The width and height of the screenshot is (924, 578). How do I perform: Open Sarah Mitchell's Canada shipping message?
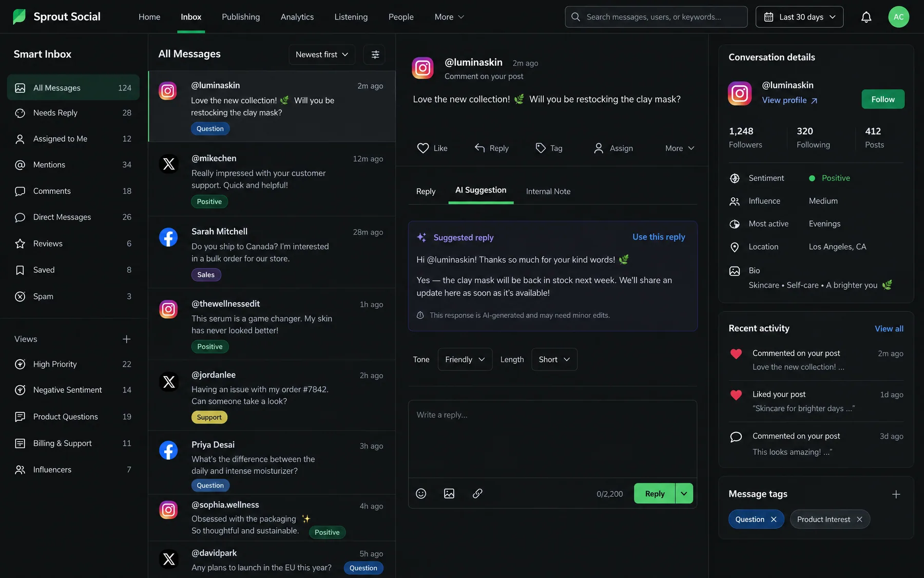[272, 252]
